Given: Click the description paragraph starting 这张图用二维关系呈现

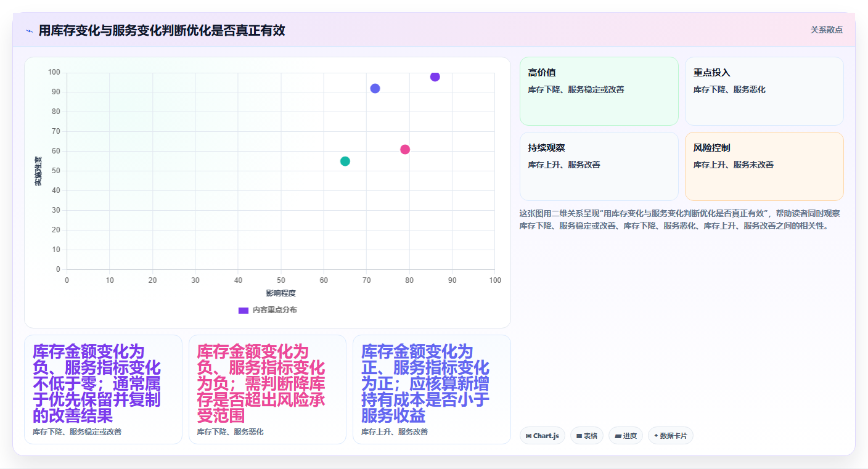Looking at the screenshot, I should coord(681,219).
